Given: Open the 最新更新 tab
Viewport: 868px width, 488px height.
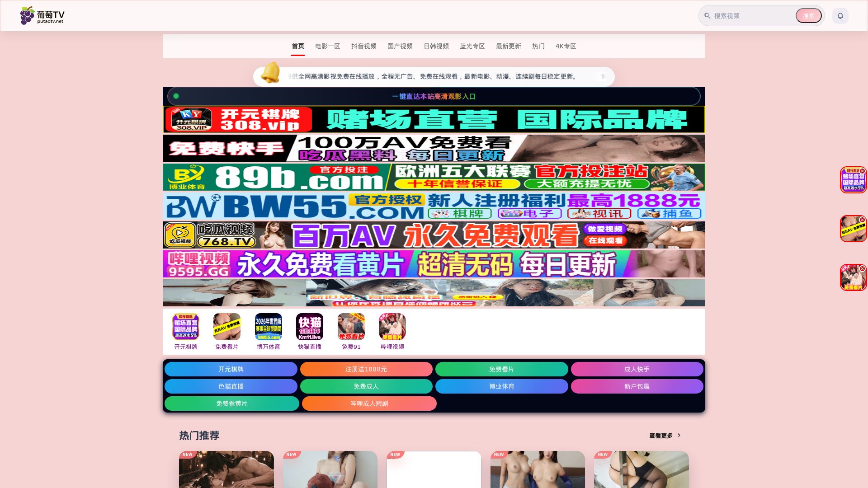Looking at the screenshot, I should (x=509, y=46).
